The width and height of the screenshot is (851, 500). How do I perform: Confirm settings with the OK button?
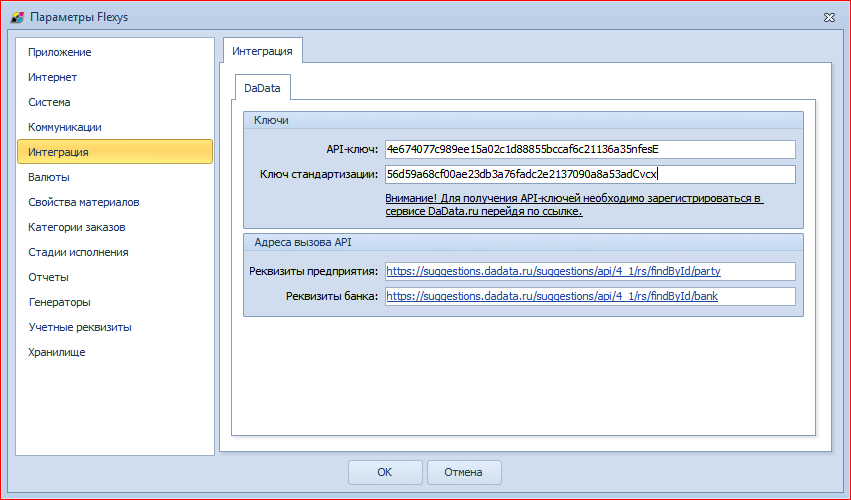click(385, 472)
